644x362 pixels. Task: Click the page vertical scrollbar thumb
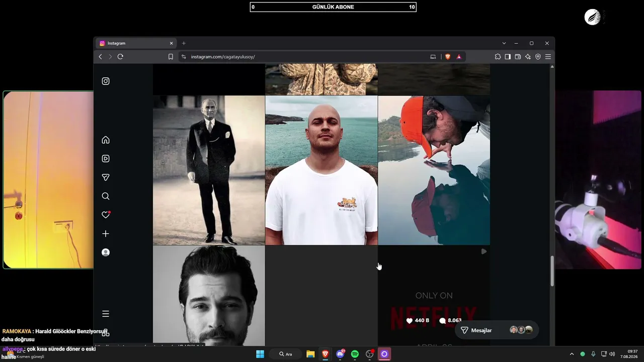552,271
